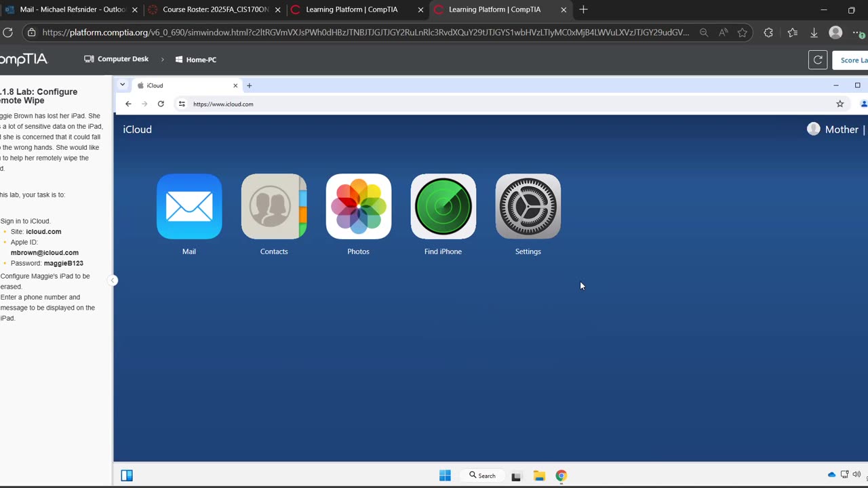Click the Edge address bar
The image size is (868, 488).
click(x=366, y=33)
